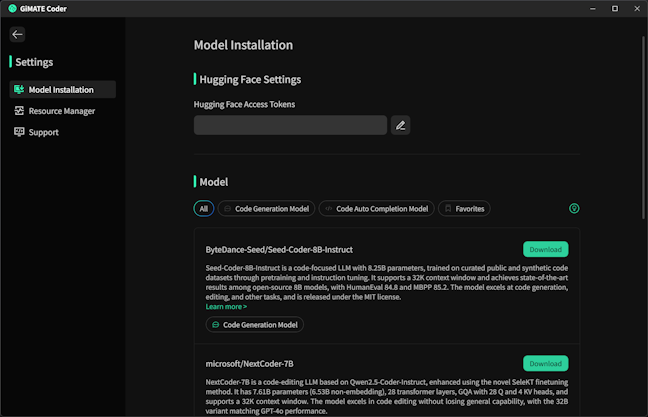The height and width of the screenshot is (417, 648).
Task: Show Favorites models only
Action: click(464, 209)
